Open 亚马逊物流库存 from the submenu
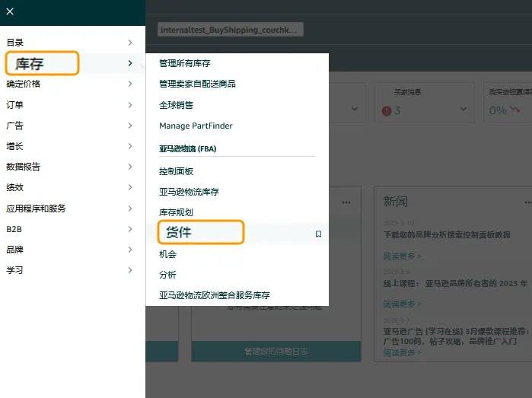Viewport: 532px width, 398px height. (x=189, y=192)
